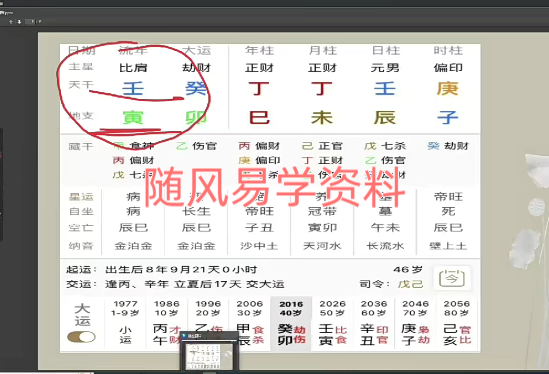This screenshot has height=374, width=549.
Task: Click the 46岁 age label
Action: coord(408,269)
